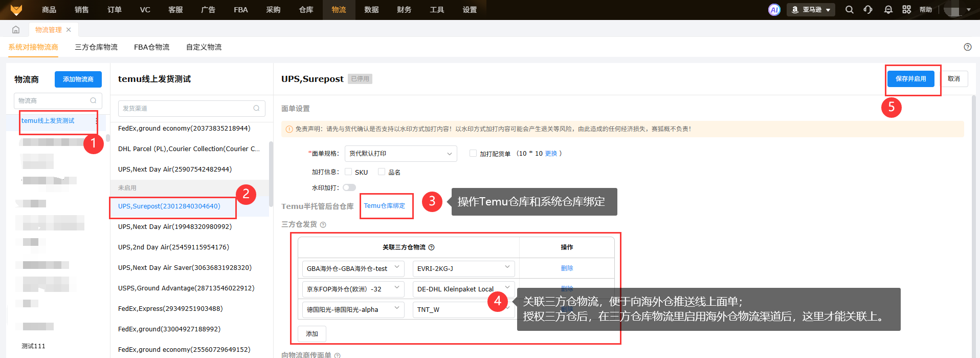Screen dimensions: 980x358
Task: Check the 品名 checkbox
Action: click(382, 172)
